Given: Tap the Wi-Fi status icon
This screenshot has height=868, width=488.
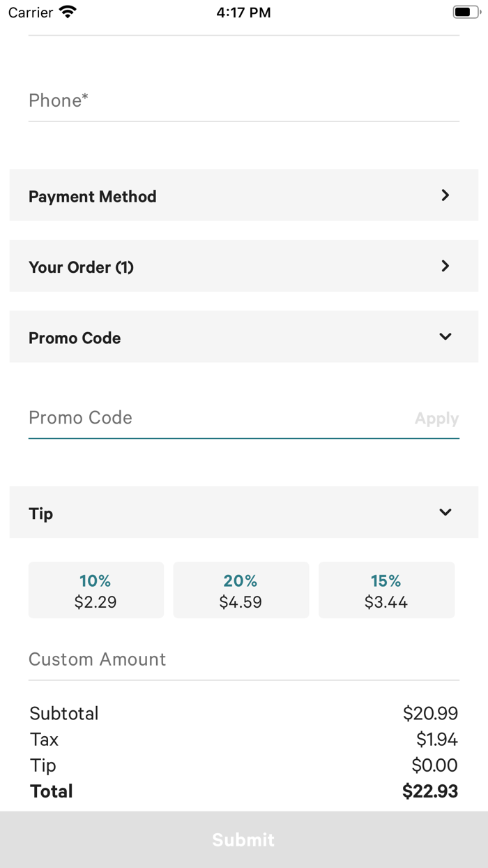Looking at the screenshot, I should [x=68, y=12].
